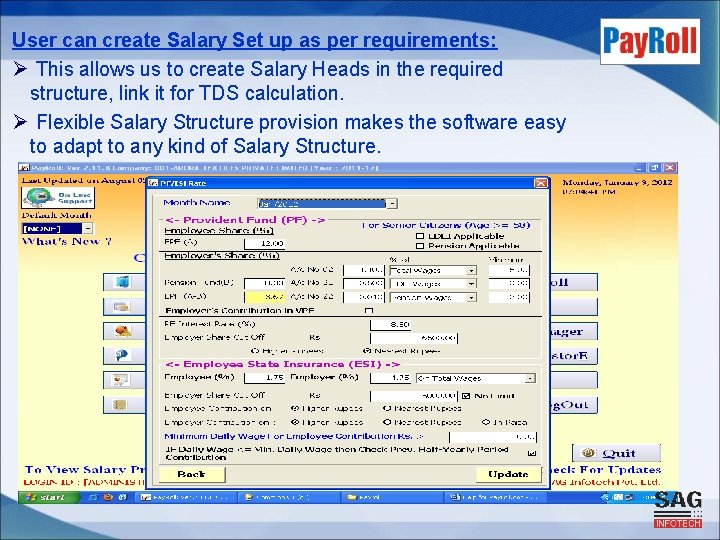Screen dimensions: 720x540
Task: Click the A/c No 21 rate field
Action: tap(363, 284)
